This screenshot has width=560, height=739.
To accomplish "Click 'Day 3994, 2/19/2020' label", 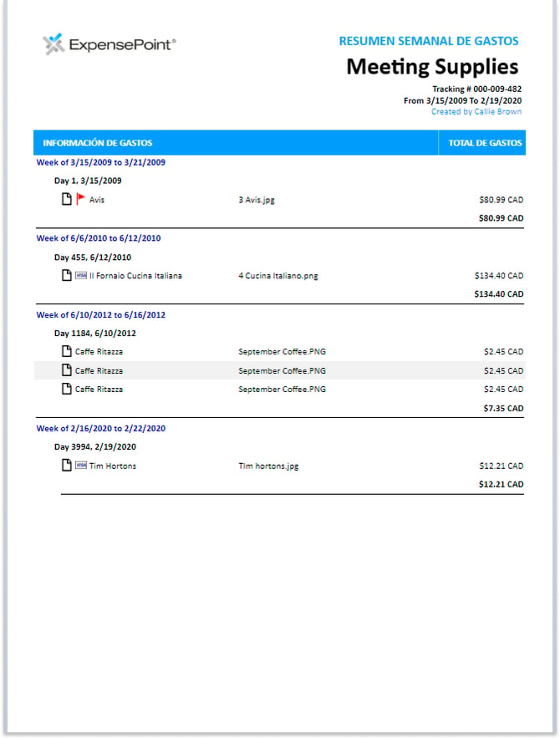I will point(95,446).
